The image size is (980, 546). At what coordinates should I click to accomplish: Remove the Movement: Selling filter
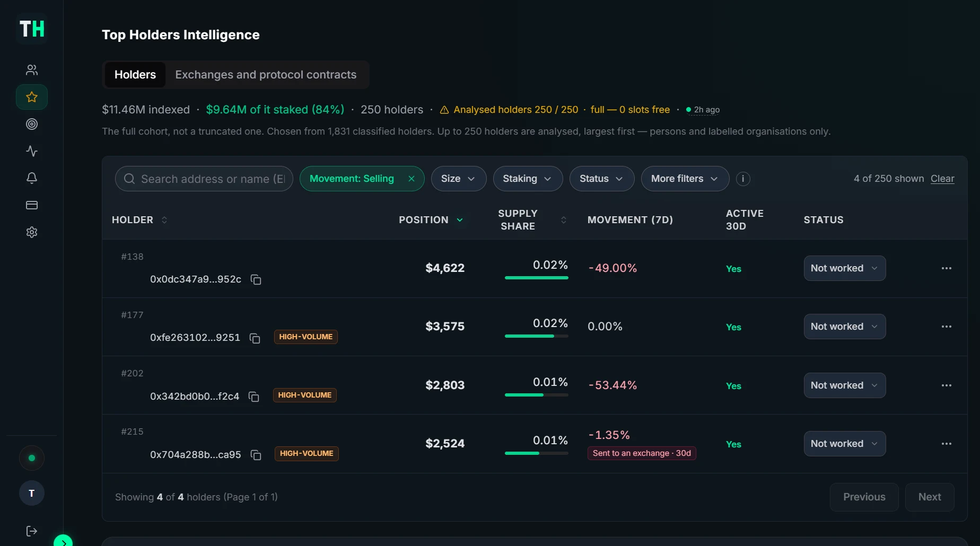(412, 179)
